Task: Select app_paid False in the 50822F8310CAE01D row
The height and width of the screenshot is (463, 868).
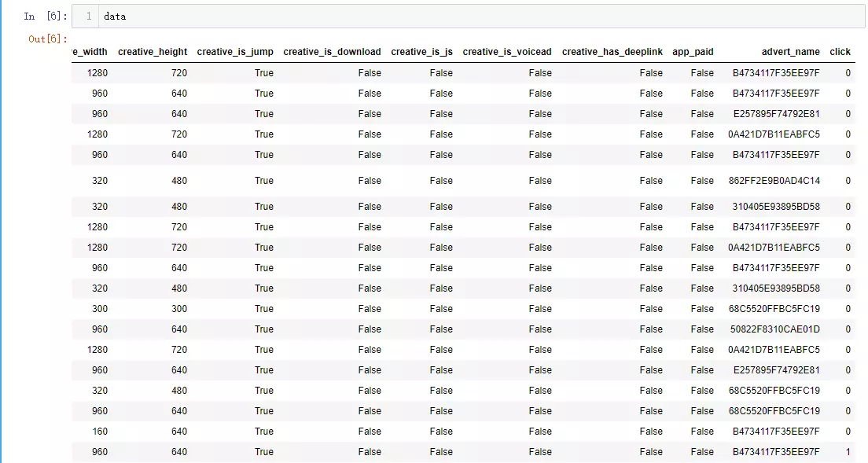Action: [x=702, y=329]
